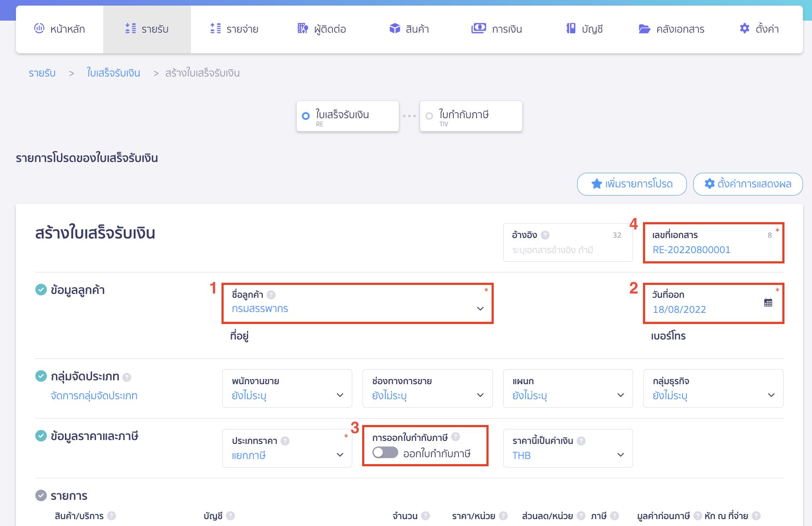Open จัดการกลุ่มจัดประเภท link
This screenshot has width=812, height=526.
(x=94, y=396)
